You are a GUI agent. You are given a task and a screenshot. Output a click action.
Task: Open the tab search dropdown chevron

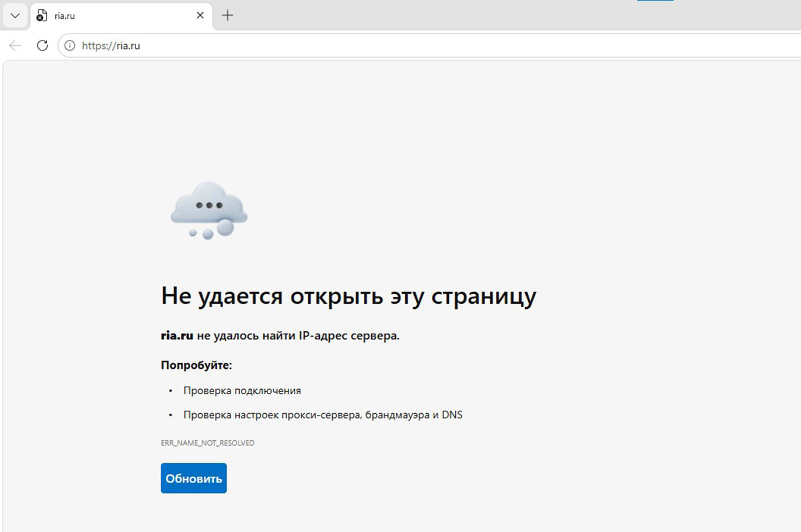click(15, 15)
